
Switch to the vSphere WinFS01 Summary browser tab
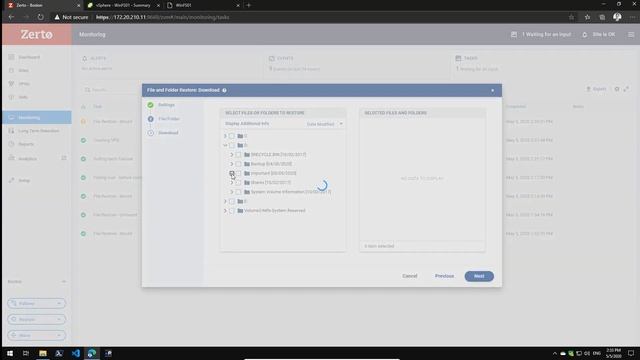(122, 5)
